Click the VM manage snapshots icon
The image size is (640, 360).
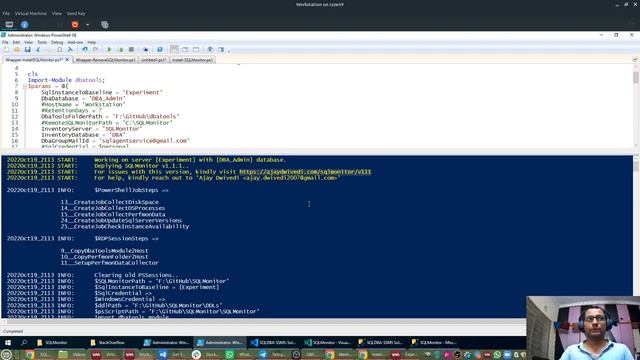click(x=105, y=24)
